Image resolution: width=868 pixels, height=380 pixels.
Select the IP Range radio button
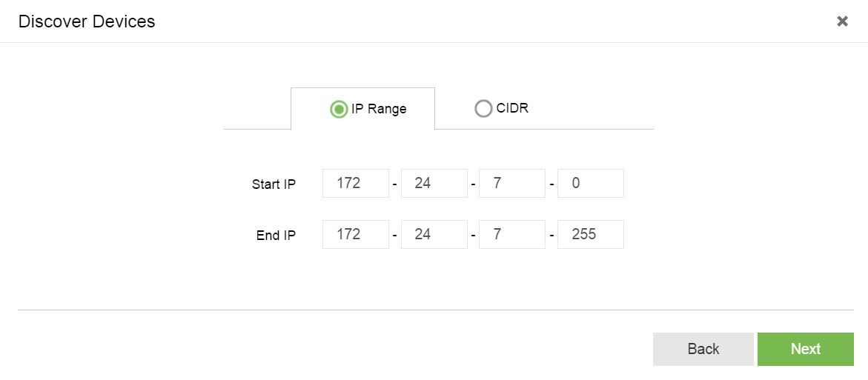tap(339, 110)
